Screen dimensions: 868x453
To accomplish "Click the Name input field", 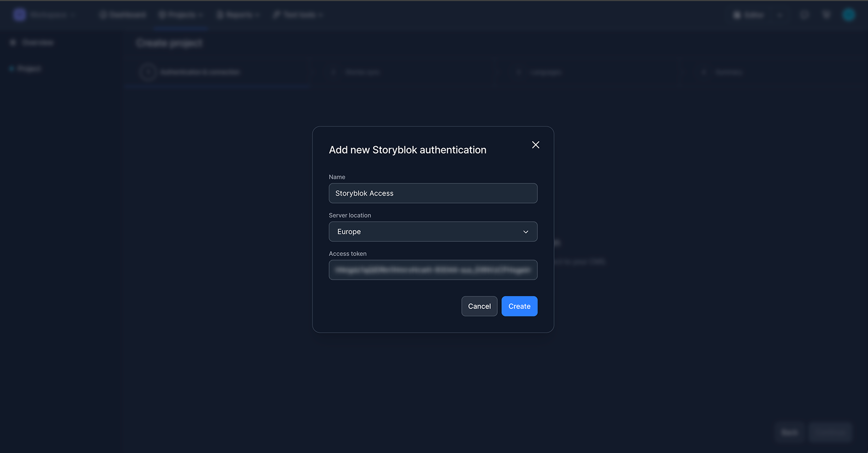I will pyautogui.click(x=433, y=193).
